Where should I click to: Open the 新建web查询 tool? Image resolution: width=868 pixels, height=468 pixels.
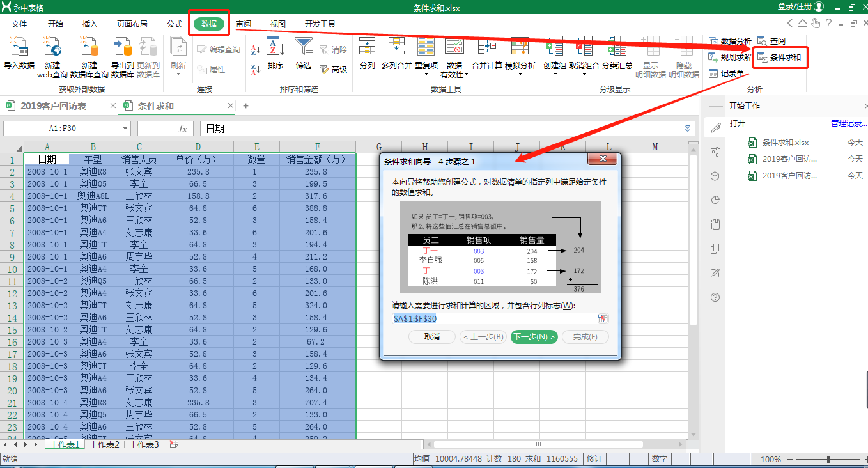(52, 54)
